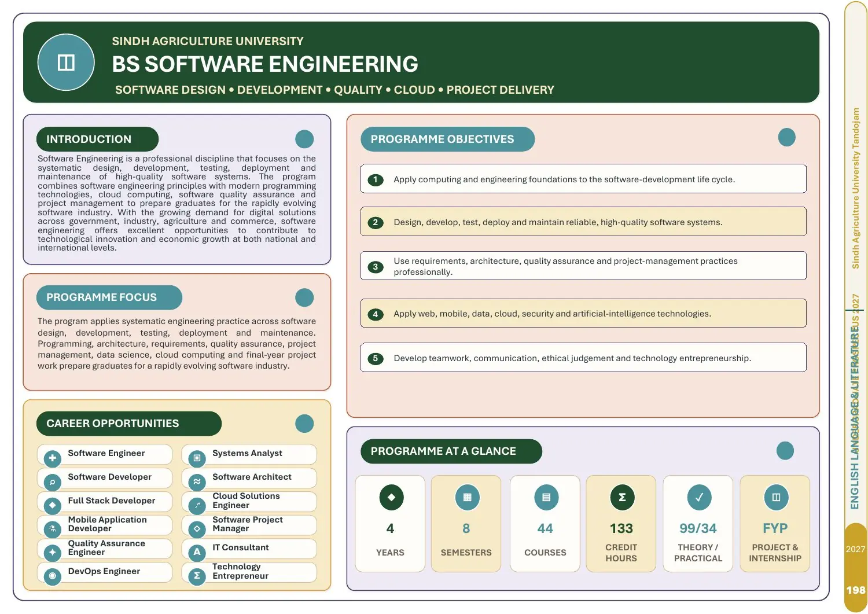
Task: Click the icon beside Mobile Application Developer
Action: (x=53, y=528)
